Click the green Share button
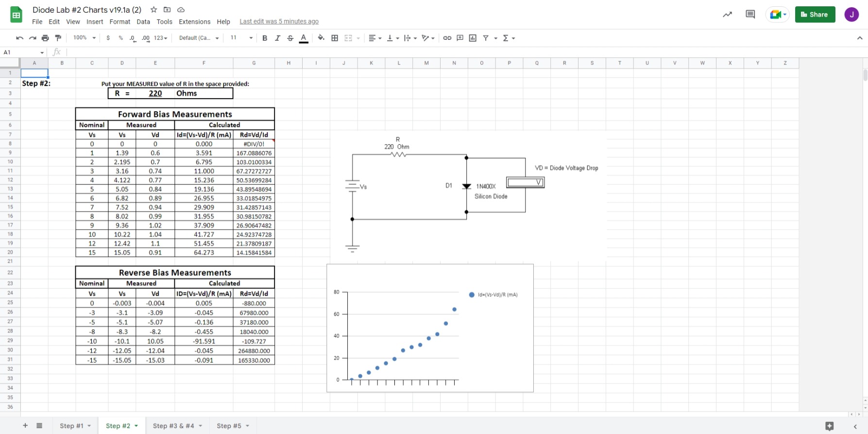 (815, 15)
